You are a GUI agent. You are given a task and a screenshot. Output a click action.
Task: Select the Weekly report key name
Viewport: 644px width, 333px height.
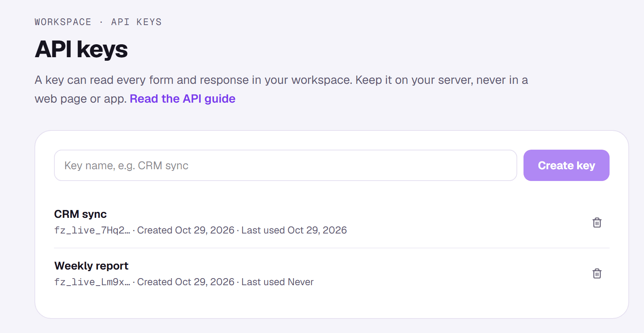(91, 266)
